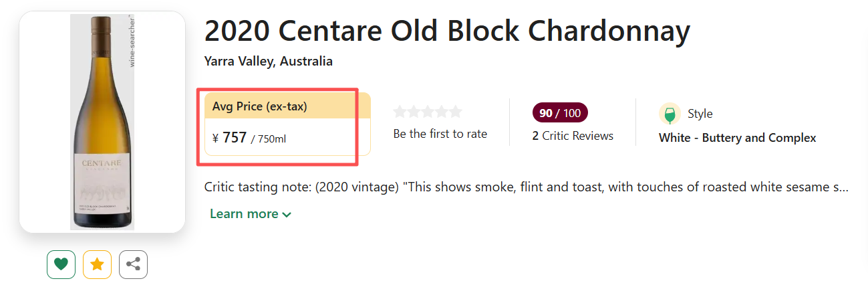Click the green heart favorite icon
Image resolution: width=868 pixels, height=281 pixels.
(61, 264)
